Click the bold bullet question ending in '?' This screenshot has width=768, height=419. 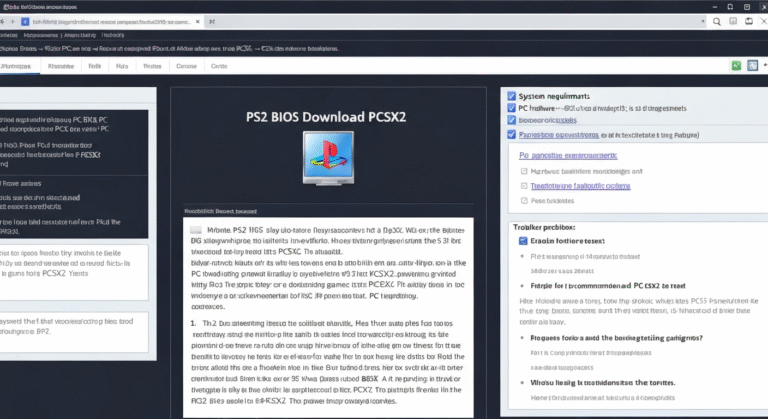616,338
